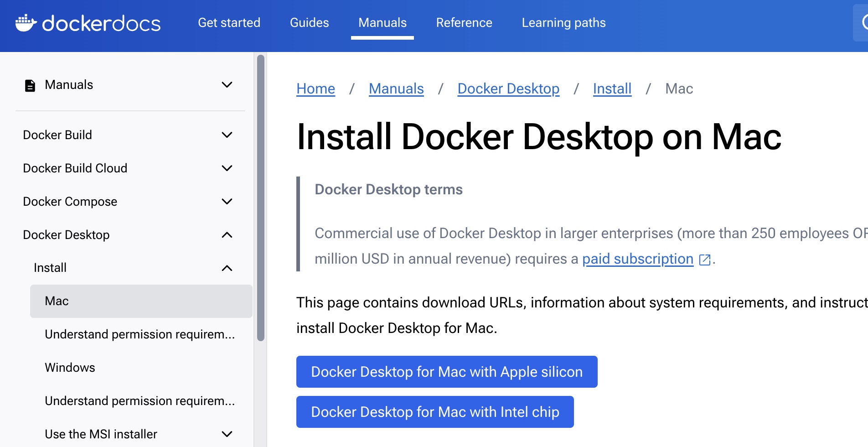
Task: Click the Mac breadcrumb text
Action: [679, 88]
